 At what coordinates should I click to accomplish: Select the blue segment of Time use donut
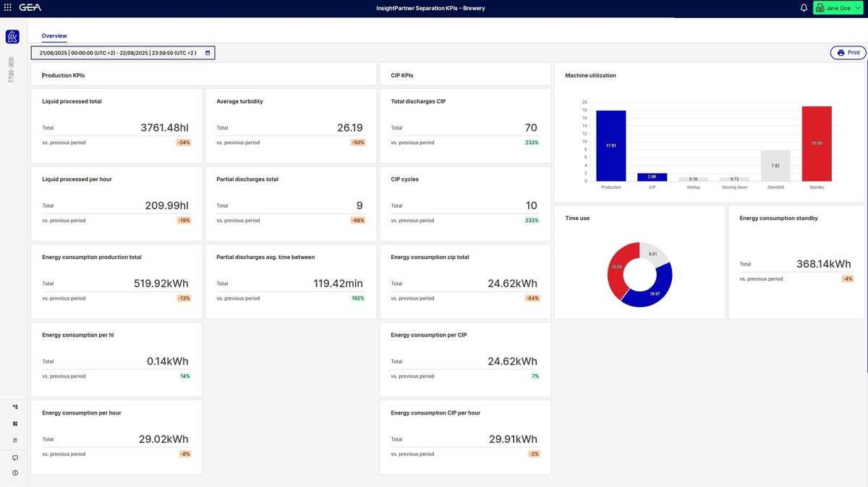(x=652, y=293)
